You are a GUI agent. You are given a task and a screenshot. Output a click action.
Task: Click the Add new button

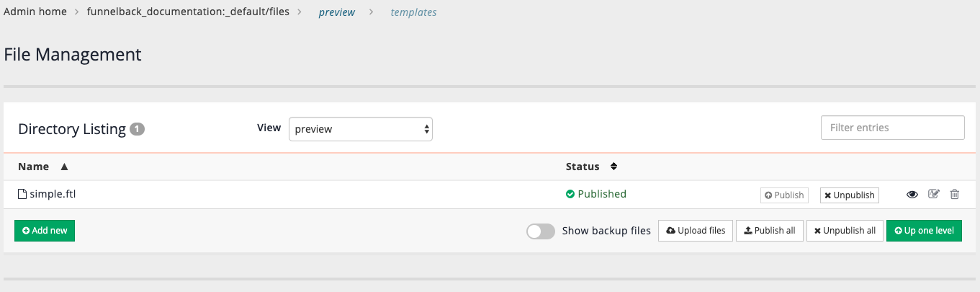coord(45,231)
